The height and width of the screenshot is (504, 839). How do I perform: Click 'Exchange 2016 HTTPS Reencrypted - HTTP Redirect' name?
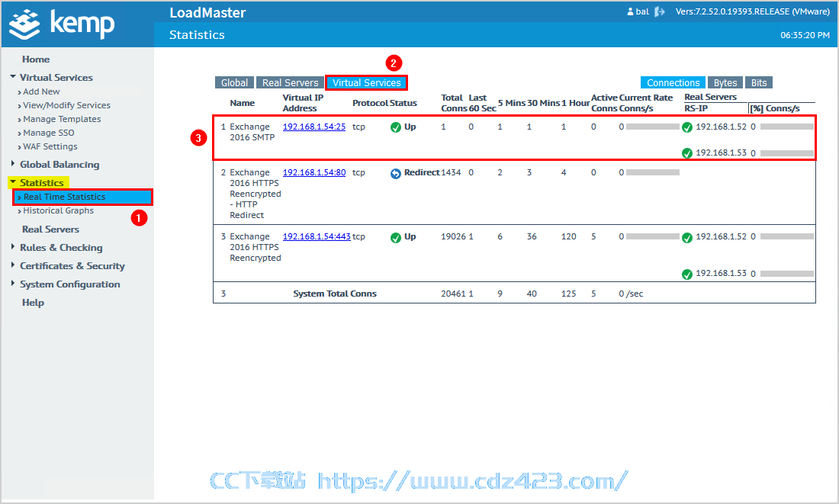coord(256,194)
